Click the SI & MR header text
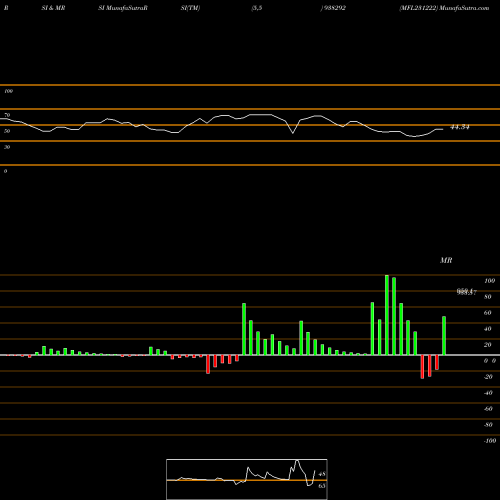500x500 pixels. click(53, 8)
